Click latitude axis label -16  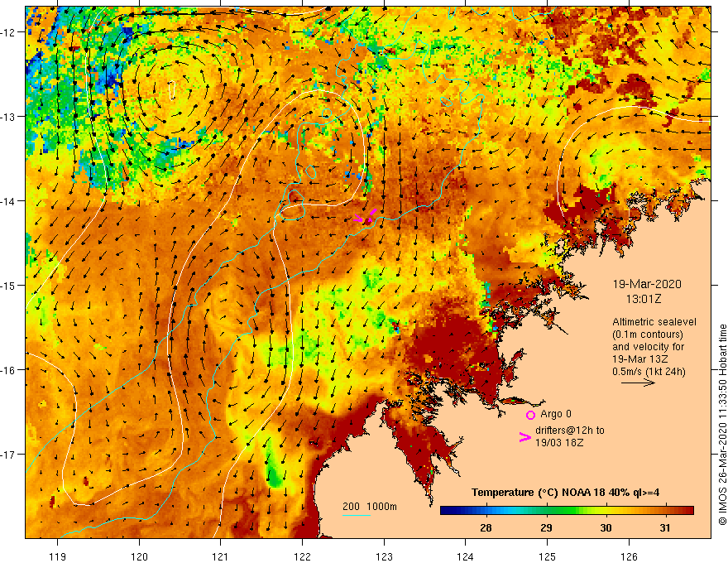pyautogui.click(x=8, y=370)
